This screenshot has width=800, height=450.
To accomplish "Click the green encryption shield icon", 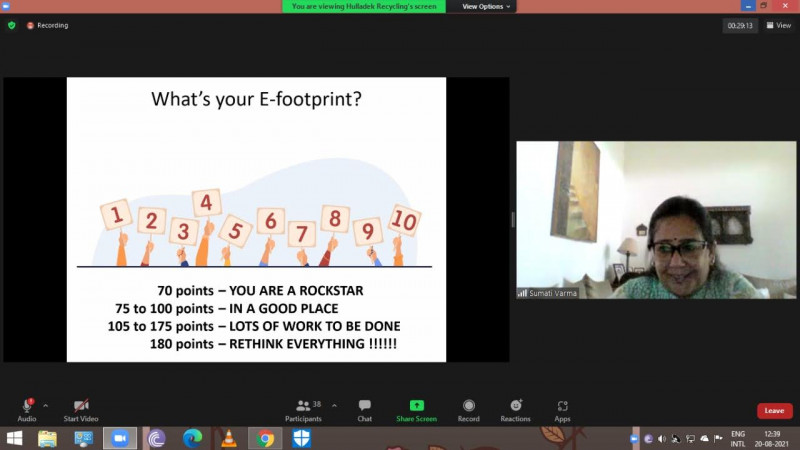I will pyautogui.click(x=12, y=25).
